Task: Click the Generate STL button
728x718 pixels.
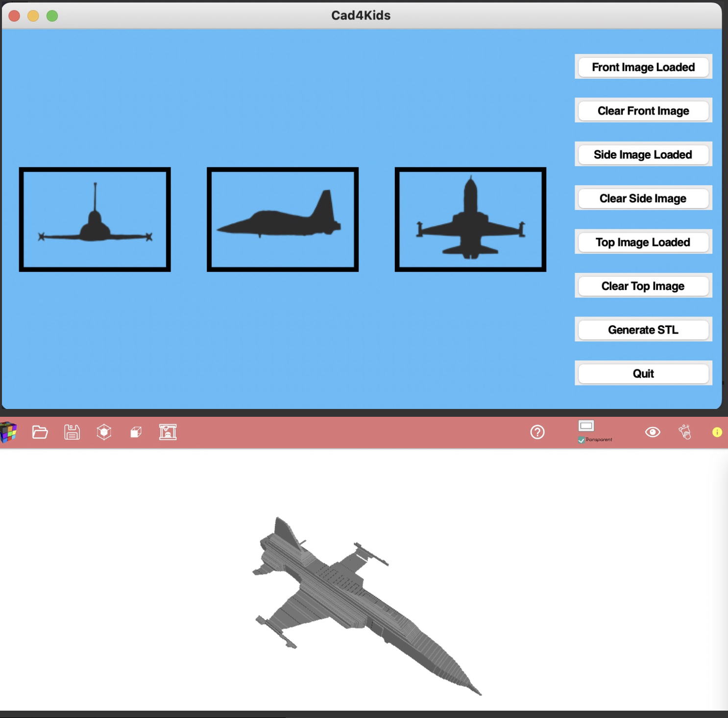Action: (643, 330)
